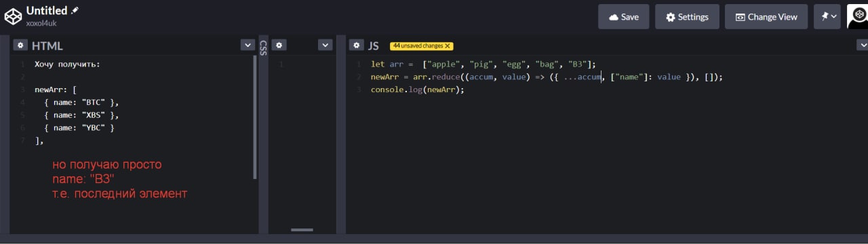
Task: Click 'console.log(newArr);' line
Action: (417, 90)
